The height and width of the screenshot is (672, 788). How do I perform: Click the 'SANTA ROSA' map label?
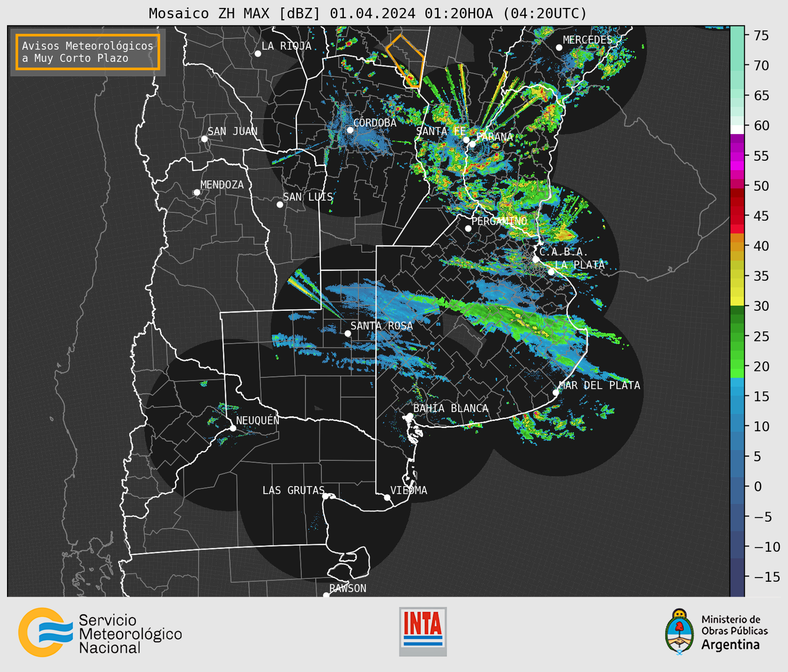(x=382, y=326)
